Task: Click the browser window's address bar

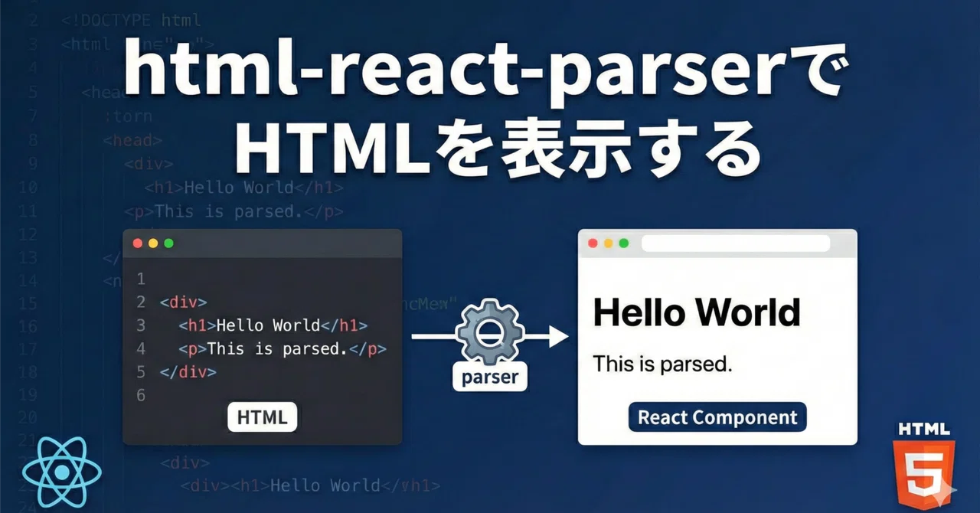Action: (736, 243)
